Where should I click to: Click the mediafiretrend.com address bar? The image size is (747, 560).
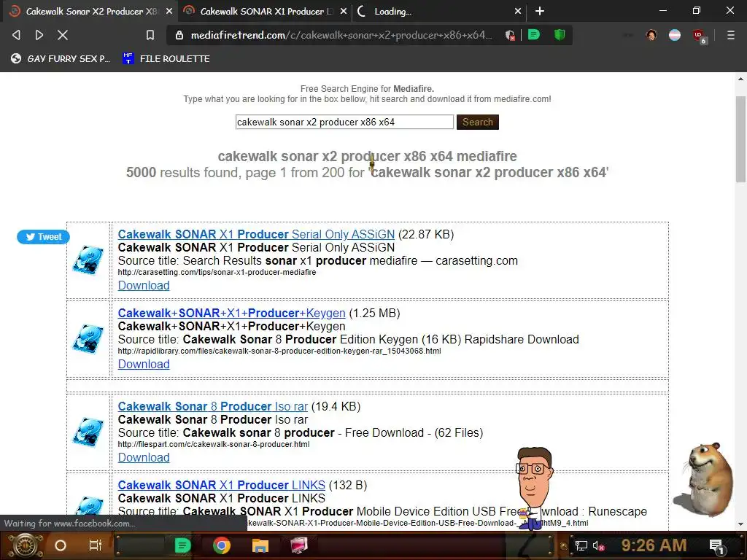click(341, 35)
